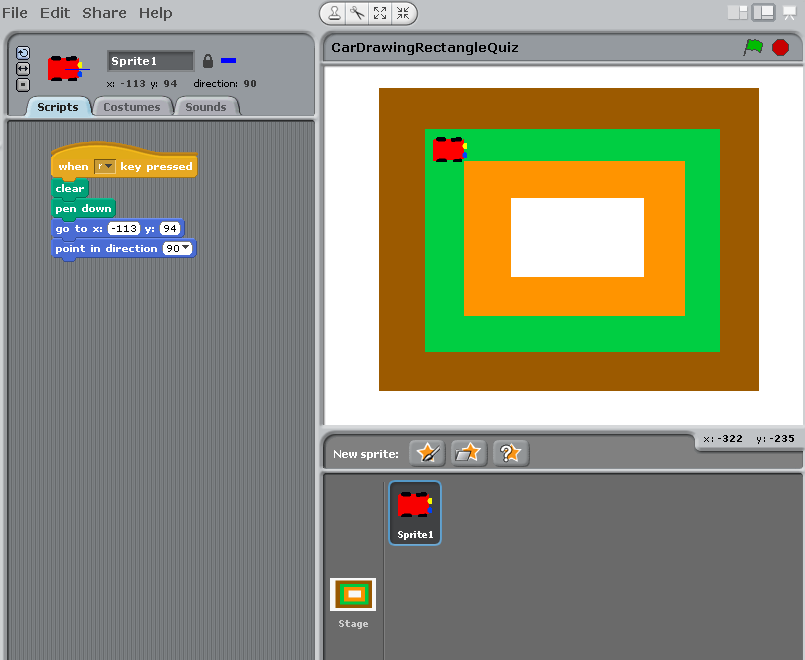The width and height of the screenshot is (805, 660).
Task: Switch to the Scripts tab
Action: [58, 107]
